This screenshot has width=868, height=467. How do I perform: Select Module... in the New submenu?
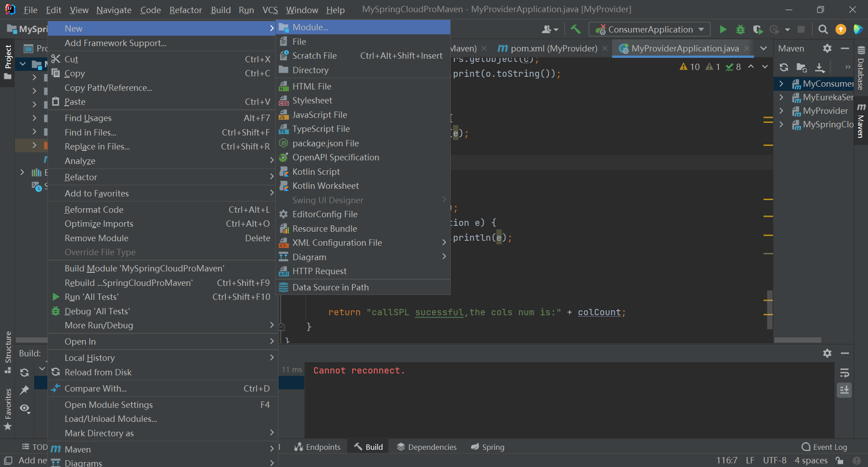coord(310,27)
